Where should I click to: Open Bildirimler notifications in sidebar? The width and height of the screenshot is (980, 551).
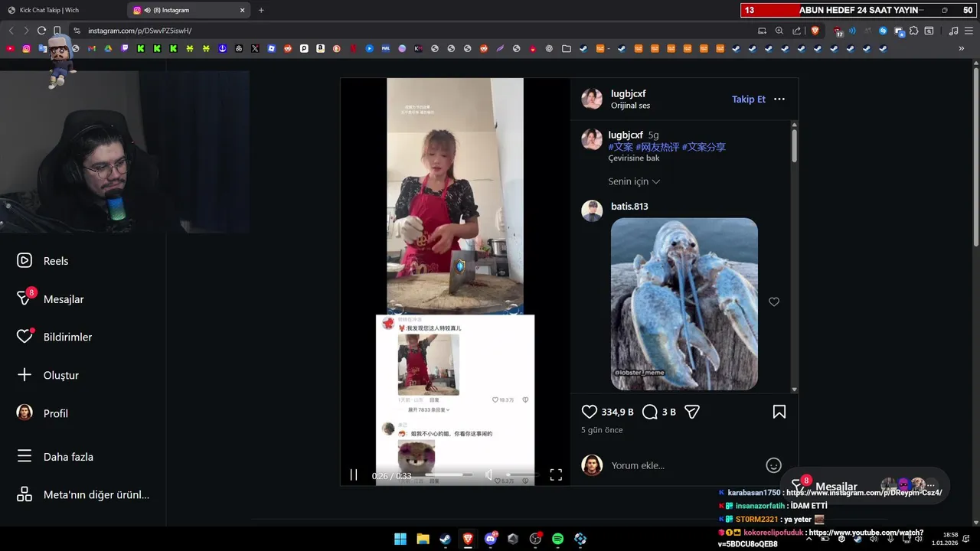pos(54,337)
